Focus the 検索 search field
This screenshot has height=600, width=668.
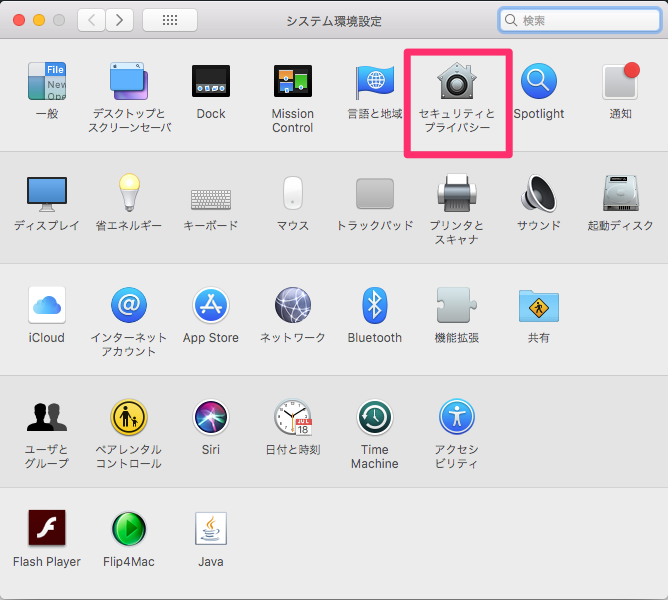click(579, 20)
